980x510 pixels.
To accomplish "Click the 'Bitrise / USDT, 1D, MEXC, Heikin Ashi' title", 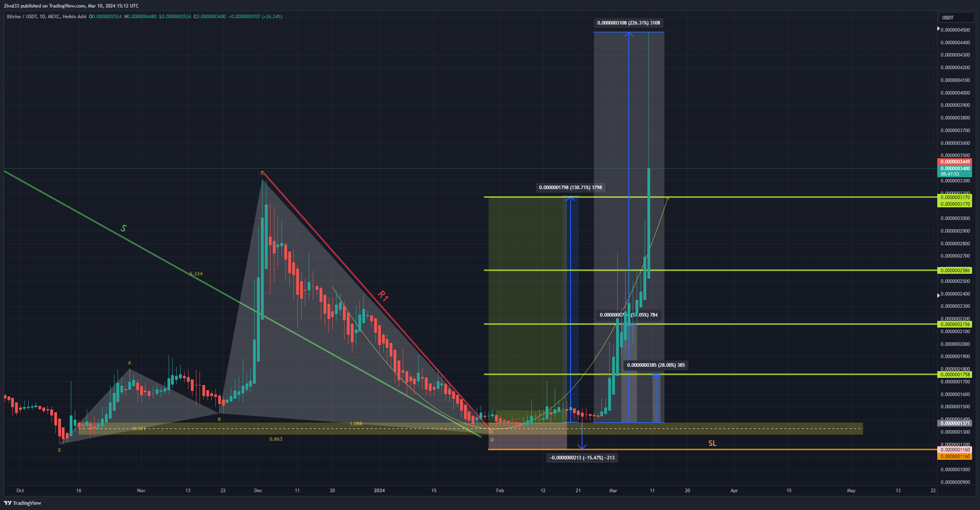I will click(46, 17).
